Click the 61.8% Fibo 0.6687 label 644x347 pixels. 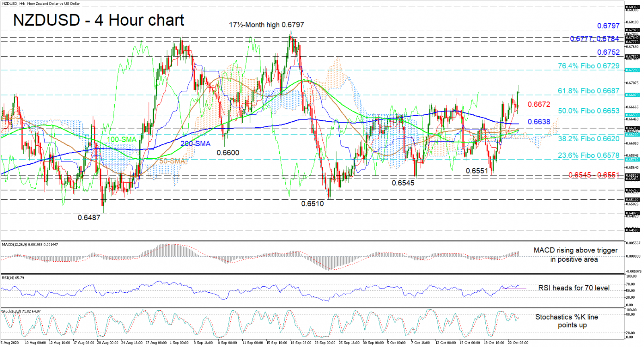point(588,91)
